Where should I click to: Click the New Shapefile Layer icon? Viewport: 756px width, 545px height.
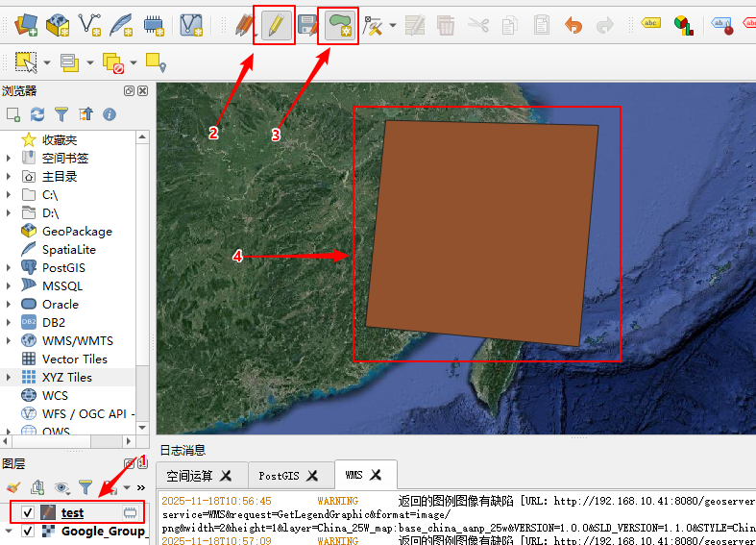[x=89, y=23]
